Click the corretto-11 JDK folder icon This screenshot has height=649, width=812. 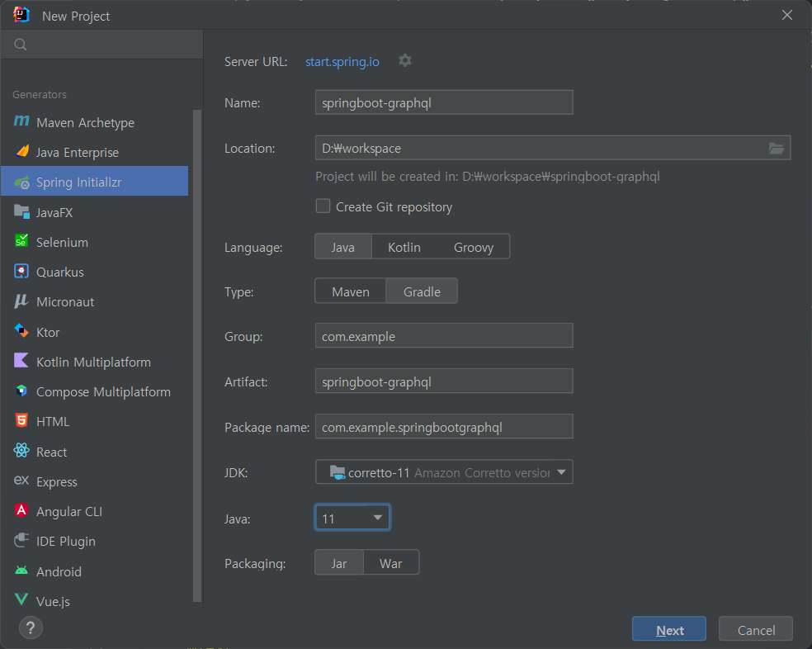[x=338, y=472]
